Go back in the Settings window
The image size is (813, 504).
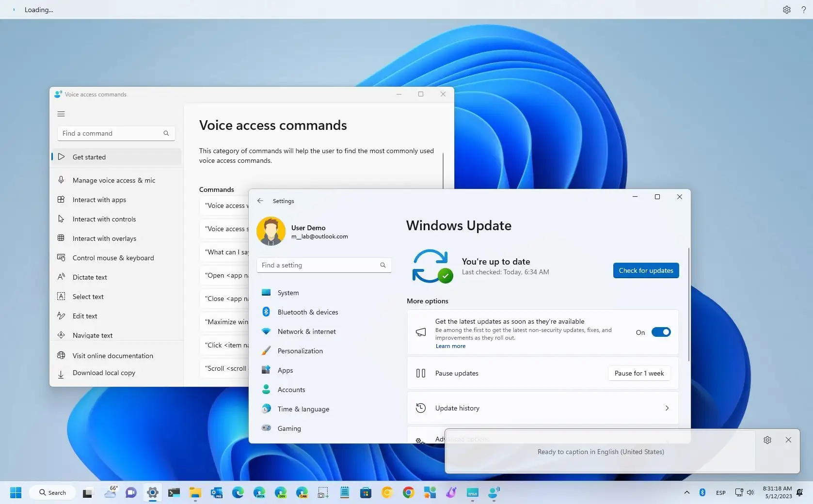(260, 201)
